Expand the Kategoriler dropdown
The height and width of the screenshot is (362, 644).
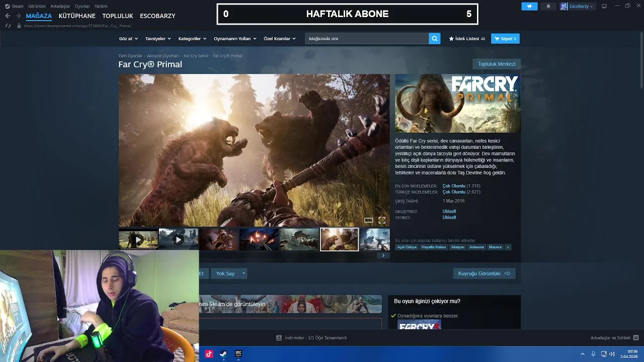(x=192, y=39)
